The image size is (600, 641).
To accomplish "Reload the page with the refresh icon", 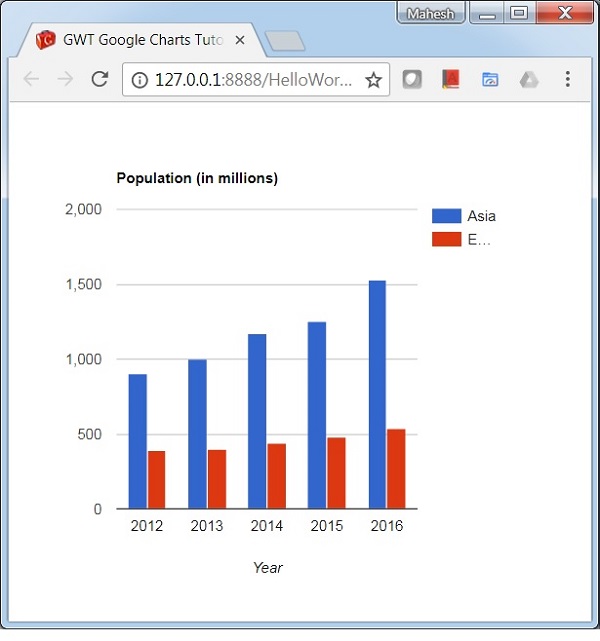I will pos(100,79).
